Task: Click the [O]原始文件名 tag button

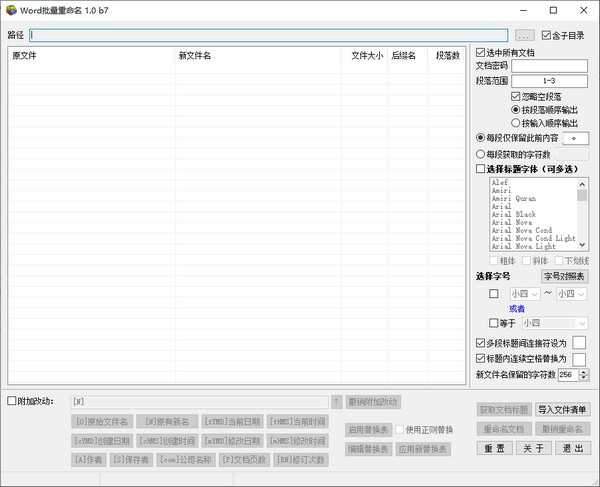Action: 102,422
